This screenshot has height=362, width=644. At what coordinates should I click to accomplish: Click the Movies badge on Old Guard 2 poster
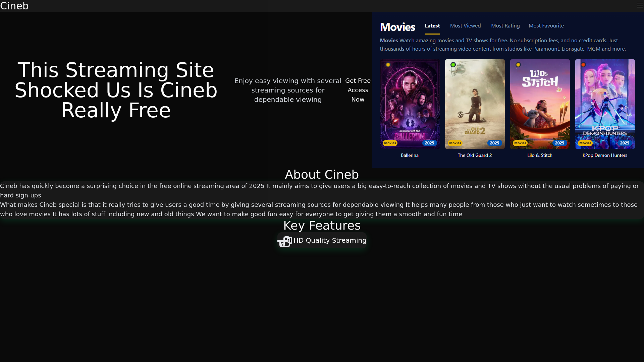click(455, 143)
